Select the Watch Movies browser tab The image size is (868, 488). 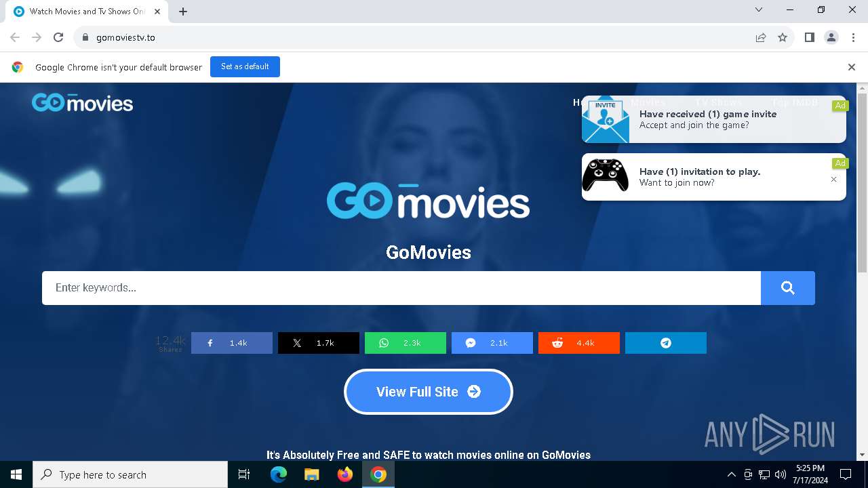point(87,12)
